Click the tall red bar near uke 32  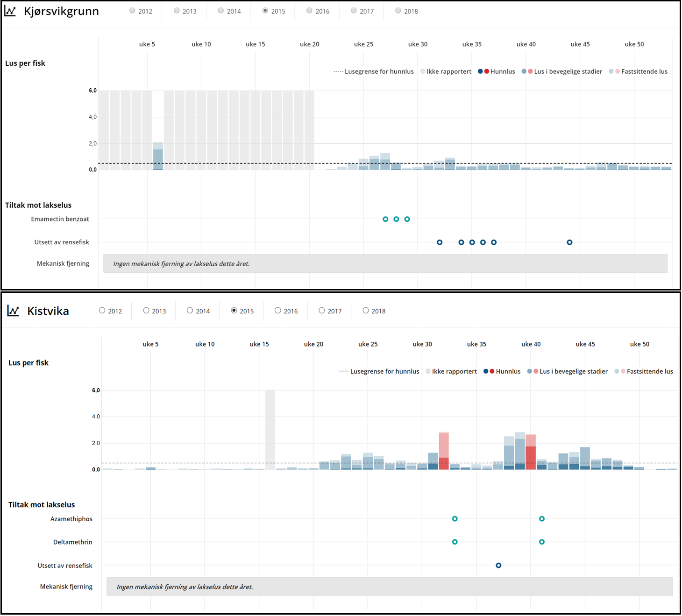pyautogui.click(x=444, y=451)
